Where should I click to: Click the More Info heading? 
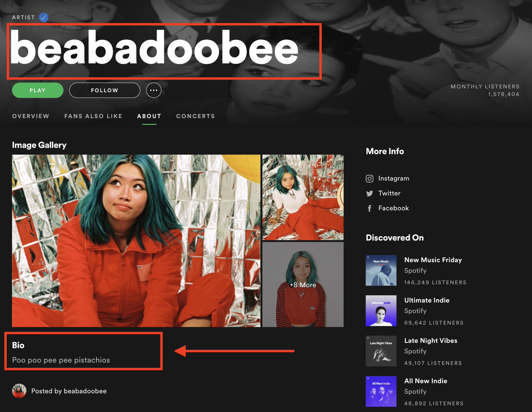point(385,151)
